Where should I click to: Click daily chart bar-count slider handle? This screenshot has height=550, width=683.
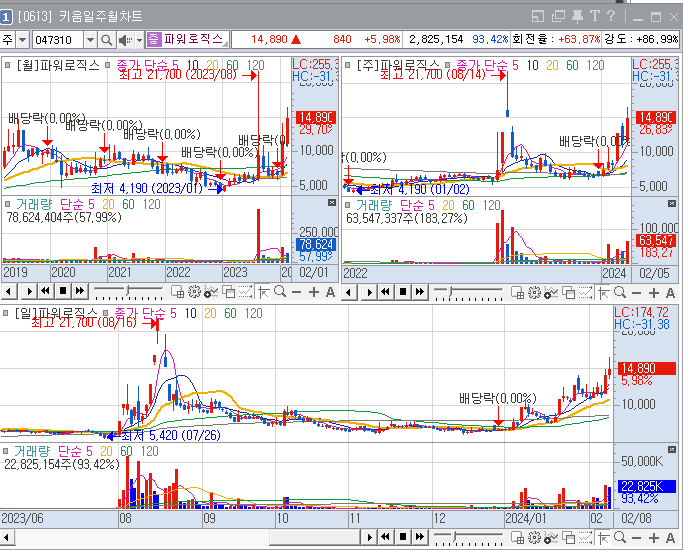point(455,537)
